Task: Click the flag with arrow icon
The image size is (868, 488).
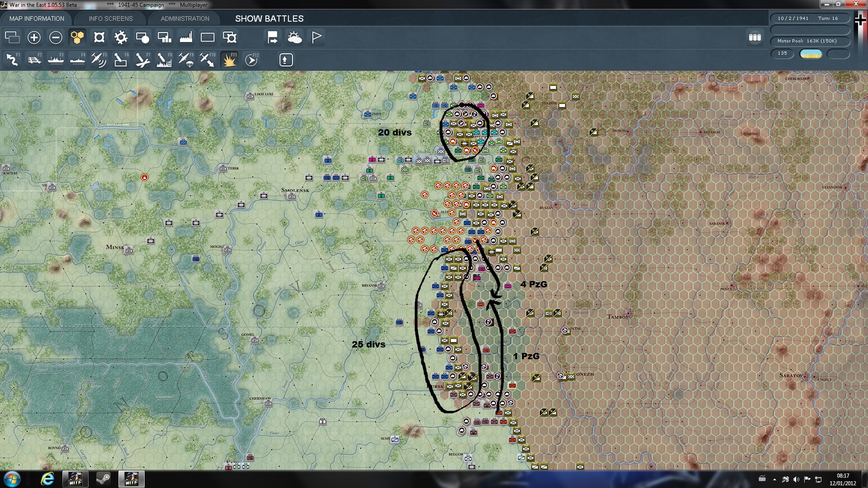Action: pos(273,37)
